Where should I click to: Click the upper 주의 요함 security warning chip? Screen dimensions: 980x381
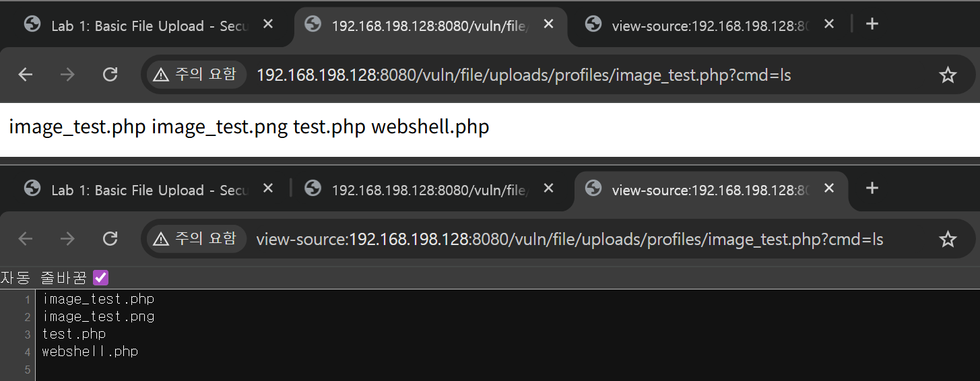(x=195, y=75)
